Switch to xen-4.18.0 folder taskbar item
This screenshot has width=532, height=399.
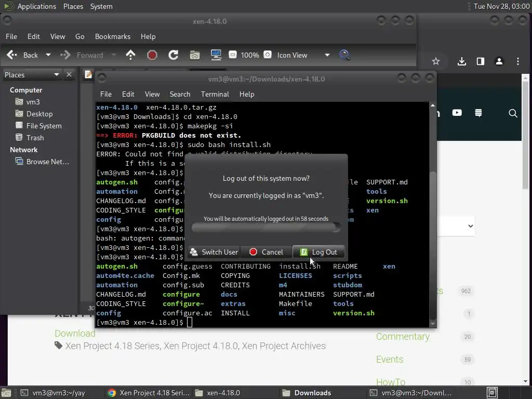click(x=218, y=393)
